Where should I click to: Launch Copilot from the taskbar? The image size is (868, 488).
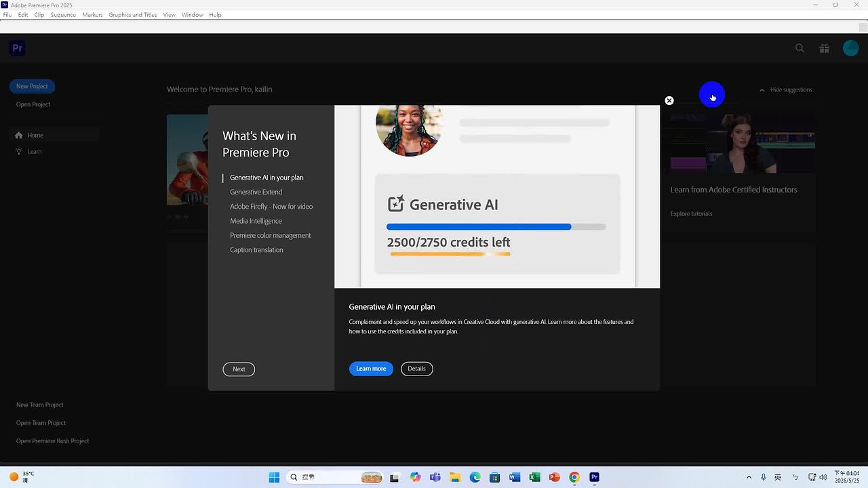[x=415, y=477]
